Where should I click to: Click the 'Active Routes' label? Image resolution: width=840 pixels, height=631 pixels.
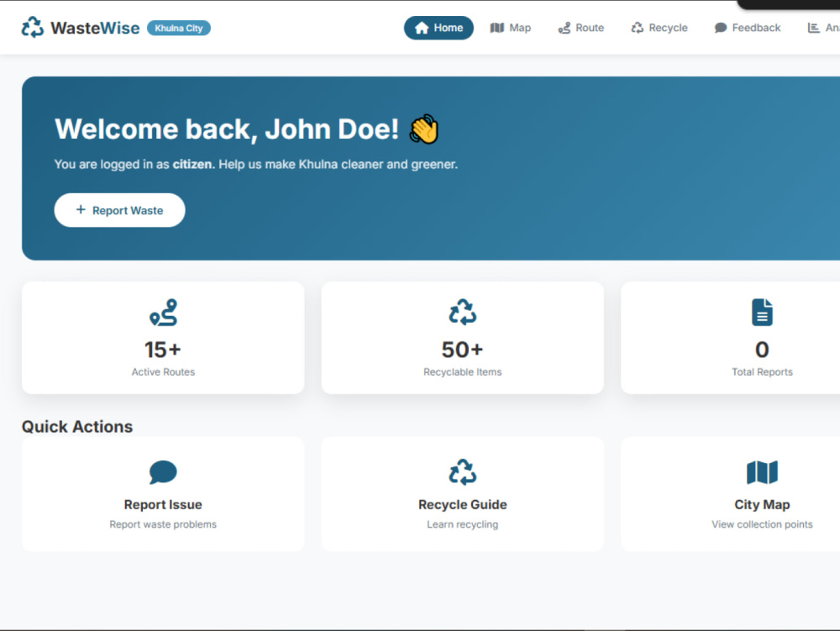click(163, 371)
